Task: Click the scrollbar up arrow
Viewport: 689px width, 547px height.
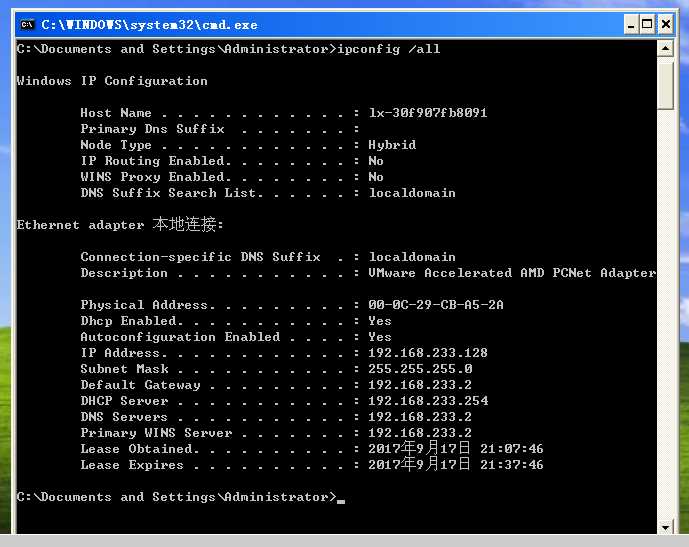Action: click(x=666, y=48)
